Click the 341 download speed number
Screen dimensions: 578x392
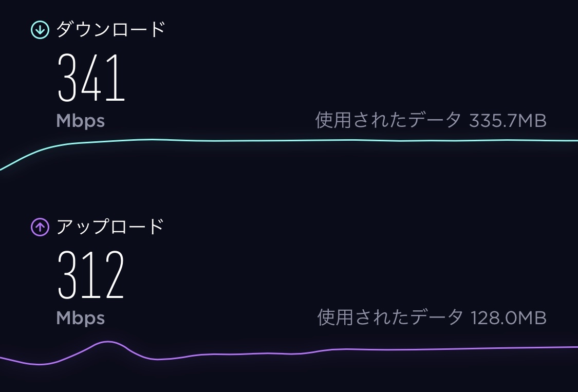tap(91, 78)
